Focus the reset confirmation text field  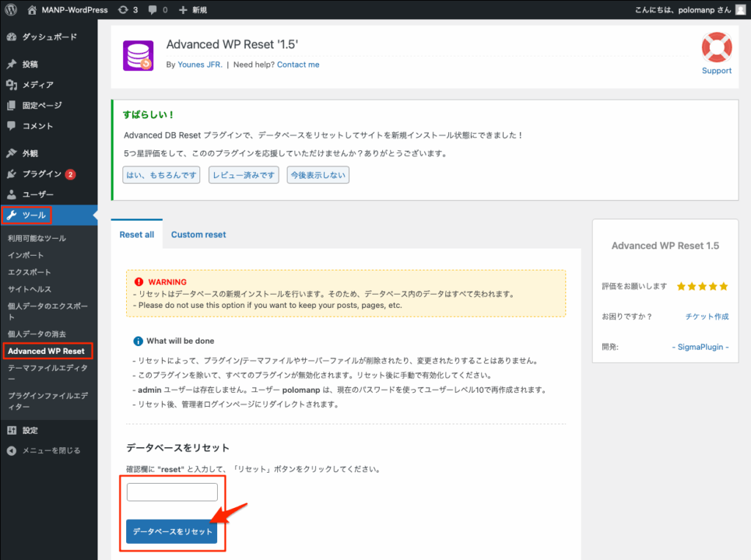172,492
